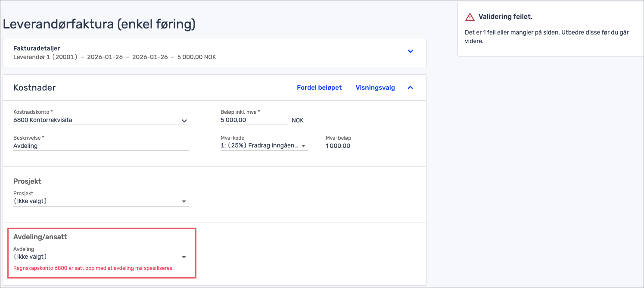Image resolution: width=644 pixels, height=288 pixels.
Task: Click the Mva-kode dropdown arrow
Action: [303, 146]
